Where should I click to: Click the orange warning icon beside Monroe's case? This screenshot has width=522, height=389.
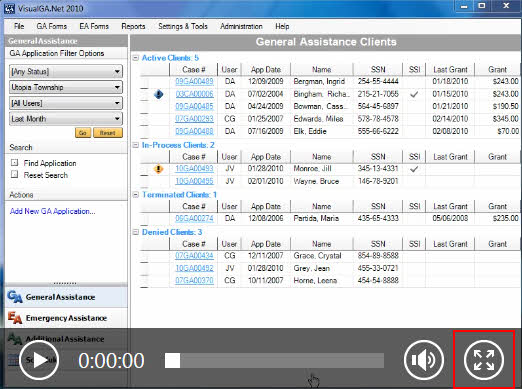tap(159, 169)
